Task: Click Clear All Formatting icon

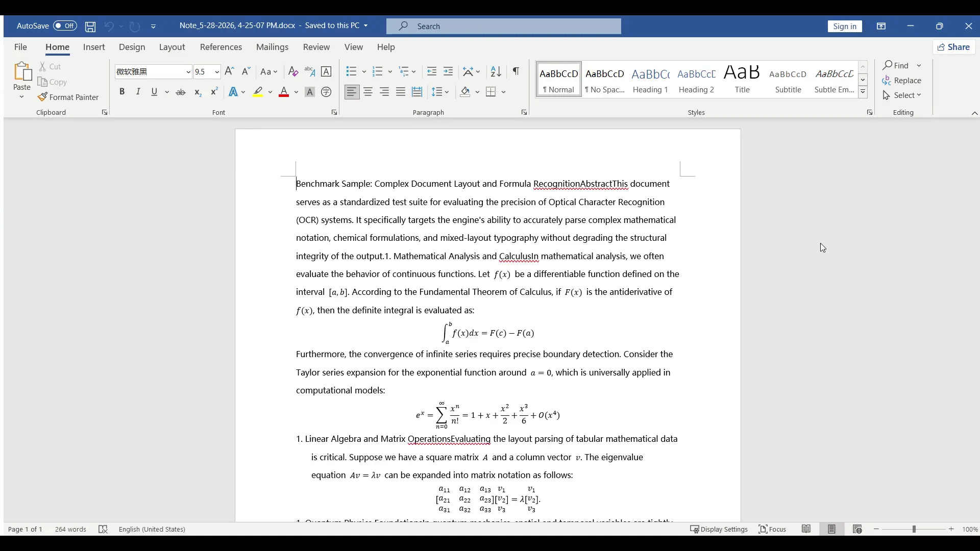Action: 293,71
